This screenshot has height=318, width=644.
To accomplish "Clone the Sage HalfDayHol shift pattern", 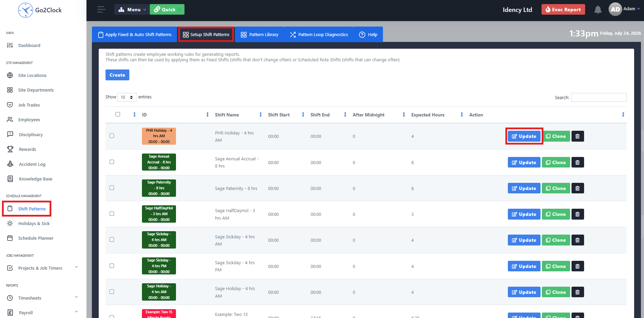I will 556,214.
